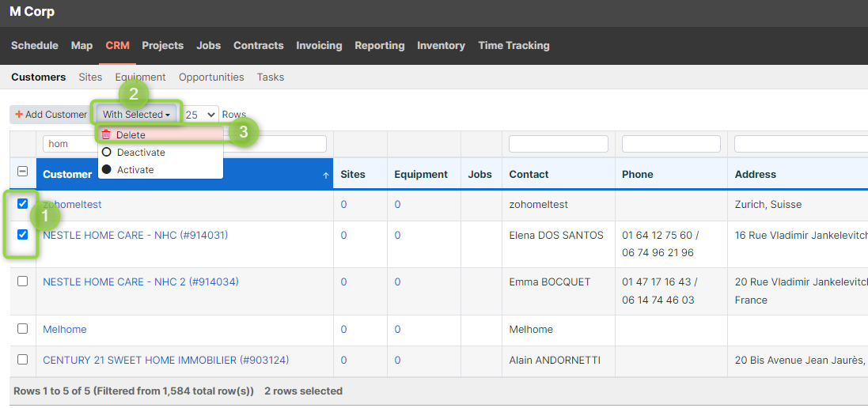Screen dimensions: 868x408
Task: Click the 2 rows selected status text
Action: (x=303, y=391)
